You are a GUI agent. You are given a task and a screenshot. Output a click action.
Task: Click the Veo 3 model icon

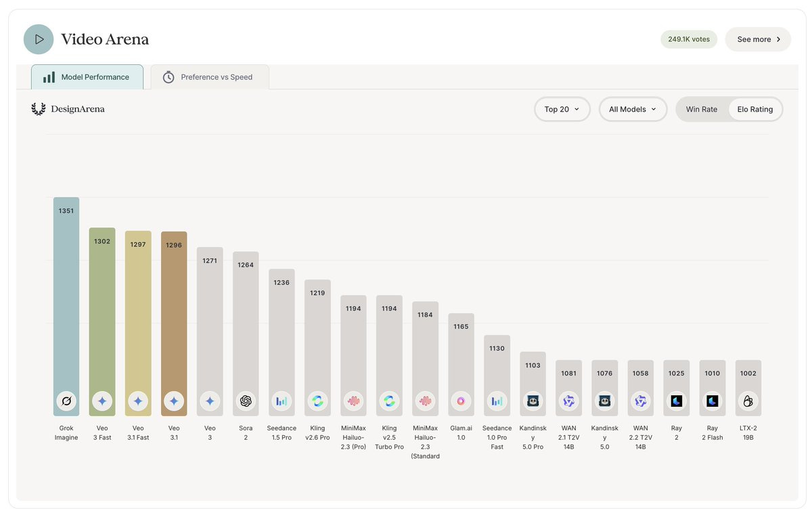coord(210,401)
